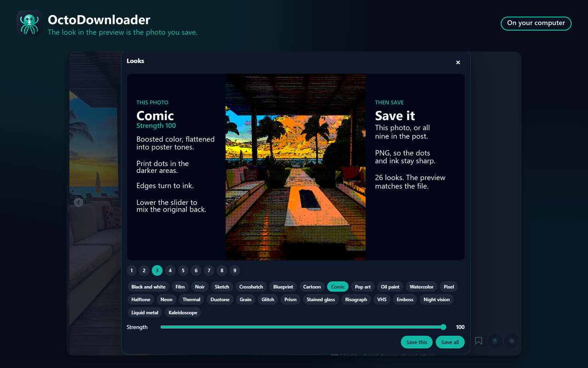The image size is (588, 368).
Task: Pick the Watercolor look
Action: point(421,287)
